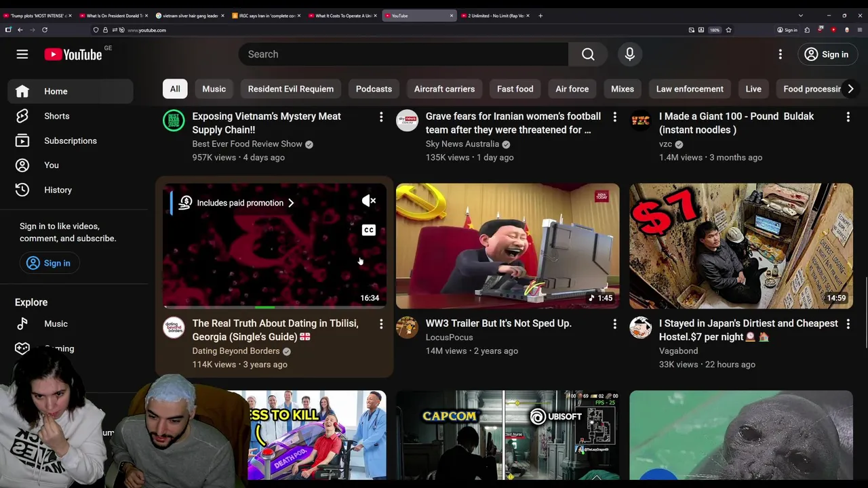Click the Dating Beyond Borders channel name
The image size is (868, 488).
point(236,351)
